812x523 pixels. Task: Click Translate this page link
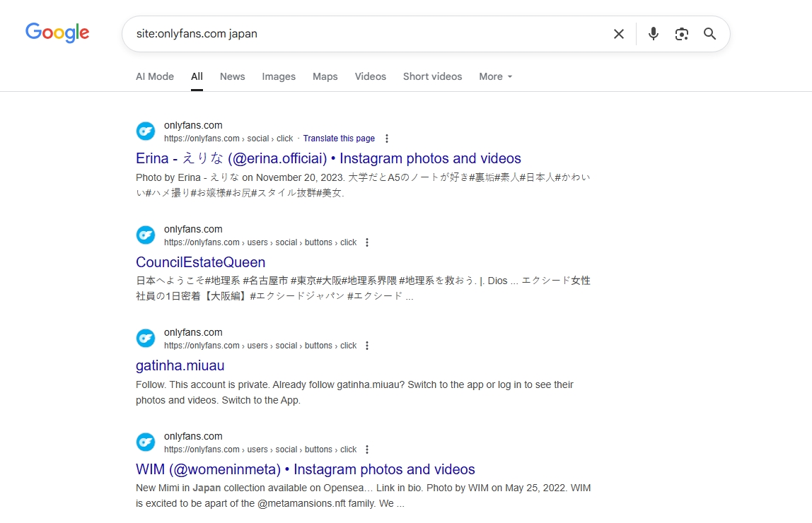pyautogui.click(x=339, y=139)
